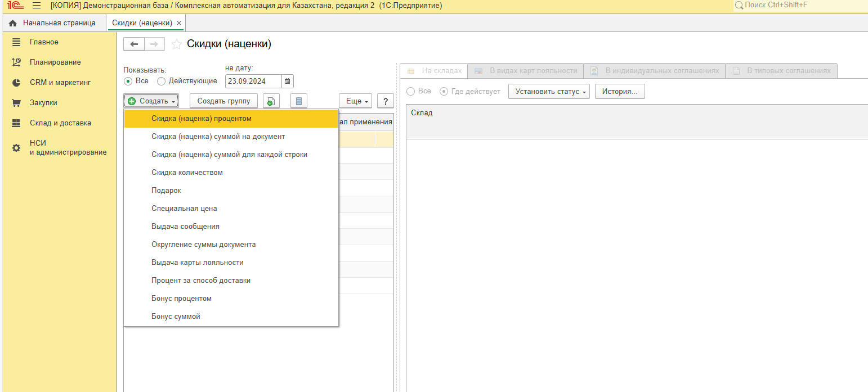Click the back navigation arrow
Image resolution: width=868 pixels, height=392 pixels.
pyautogui.click(x=133, y=44)
